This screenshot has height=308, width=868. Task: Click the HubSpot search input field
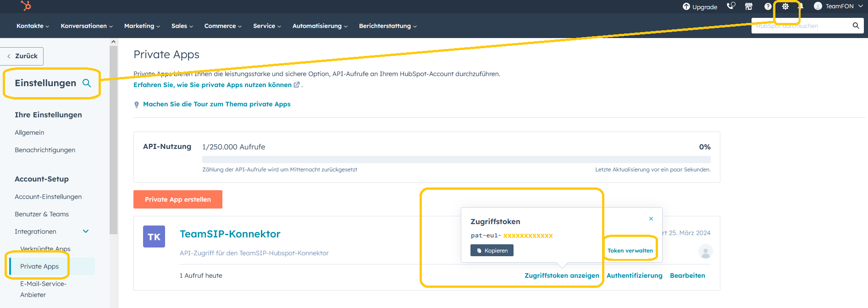pyautogui.click(x=801, y=26)
